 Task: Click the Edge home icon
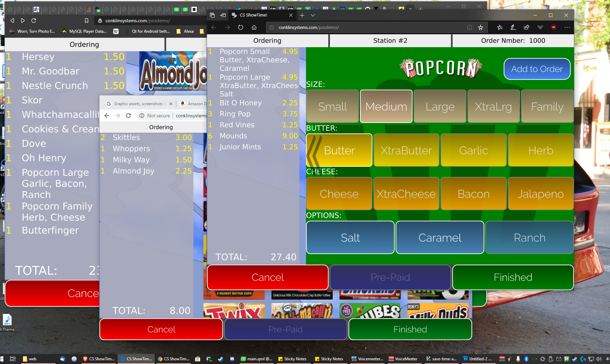(x=254, y=27)
